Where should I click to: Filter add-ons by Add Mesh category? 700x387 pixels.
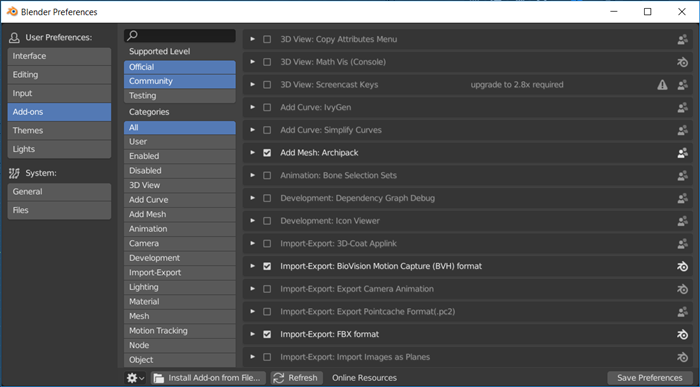point(179,214)
